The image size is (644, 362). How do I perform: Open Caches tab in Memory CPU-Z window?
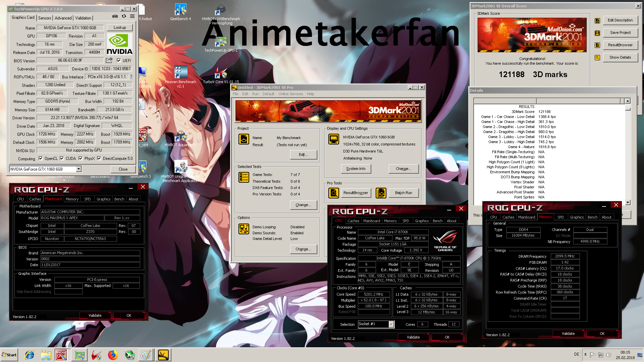tap(508, 217)
